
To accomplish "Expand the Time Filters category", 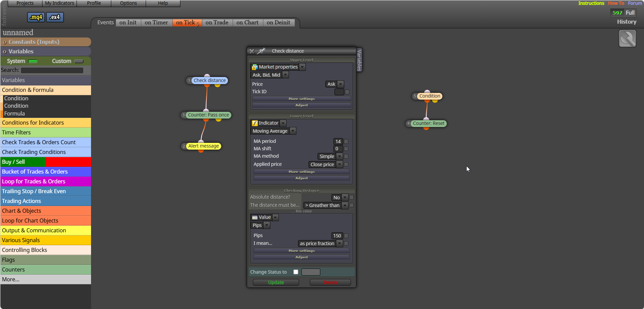I will (x=46, y=132).
